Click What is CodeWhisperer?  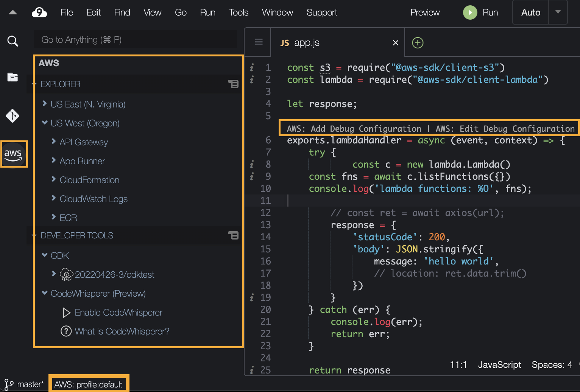[x=122, y=331]
